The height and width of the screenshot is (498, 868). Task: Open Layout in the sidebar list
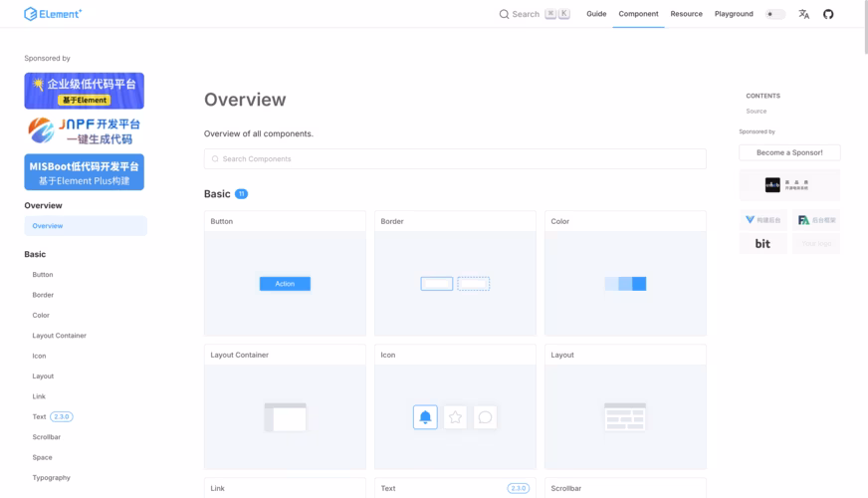pos(43,376)
